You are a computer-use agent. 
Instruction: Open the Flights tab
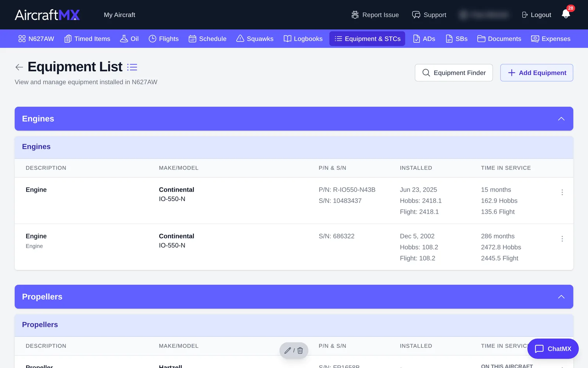pyautogui.click(x=164, y=39)
